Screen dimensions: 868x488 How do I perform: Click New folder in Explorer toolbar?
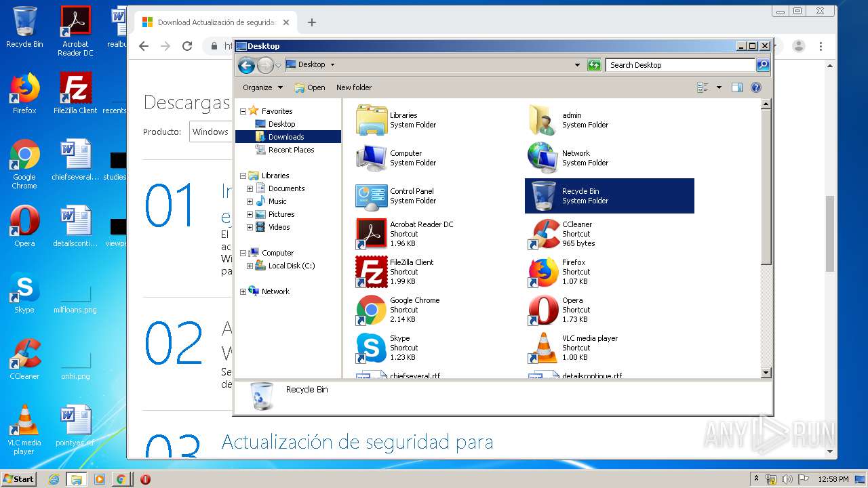[354, 87]
